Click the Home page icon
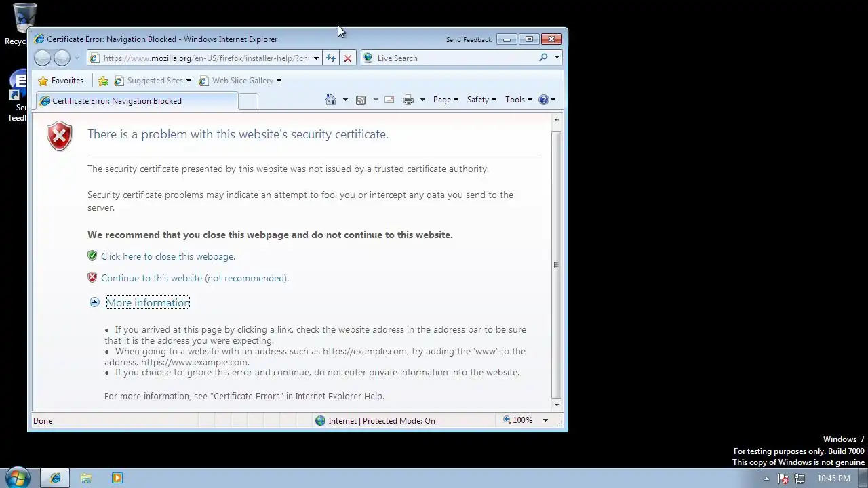This screenshot has width=868, height=488. (x=331, y=100)
